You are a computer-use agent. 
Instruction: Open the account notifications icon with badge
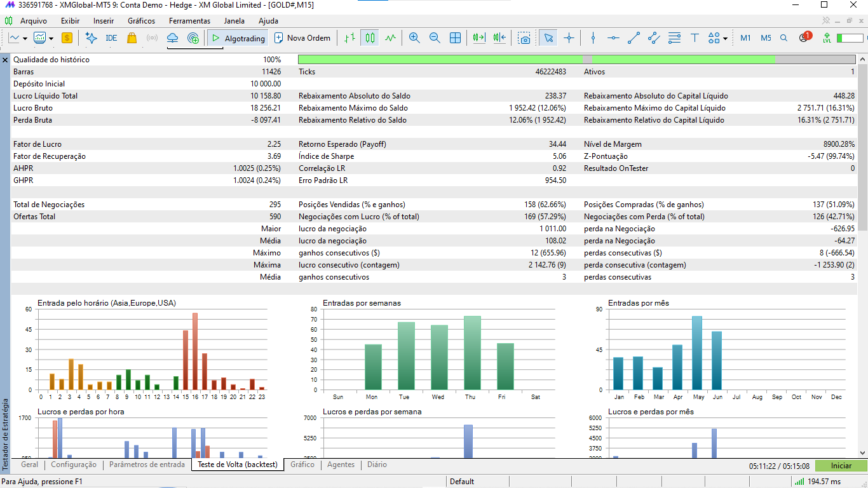point(804,37)
